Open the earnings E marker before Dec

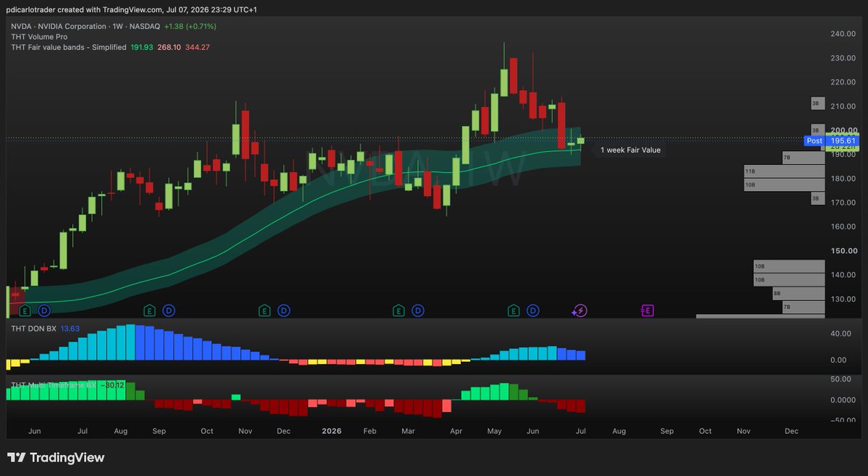point(265,311)
